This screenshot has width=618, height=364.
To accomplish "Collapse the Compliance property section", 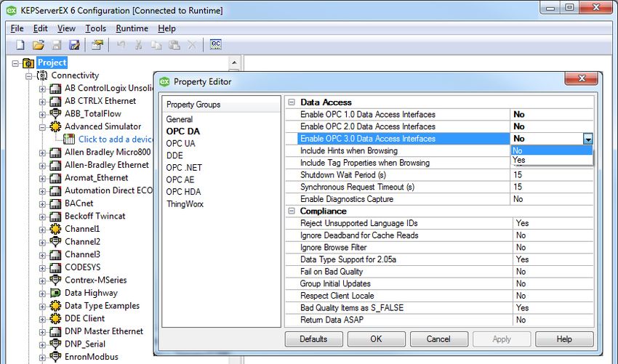I will (x=292, y=211).
